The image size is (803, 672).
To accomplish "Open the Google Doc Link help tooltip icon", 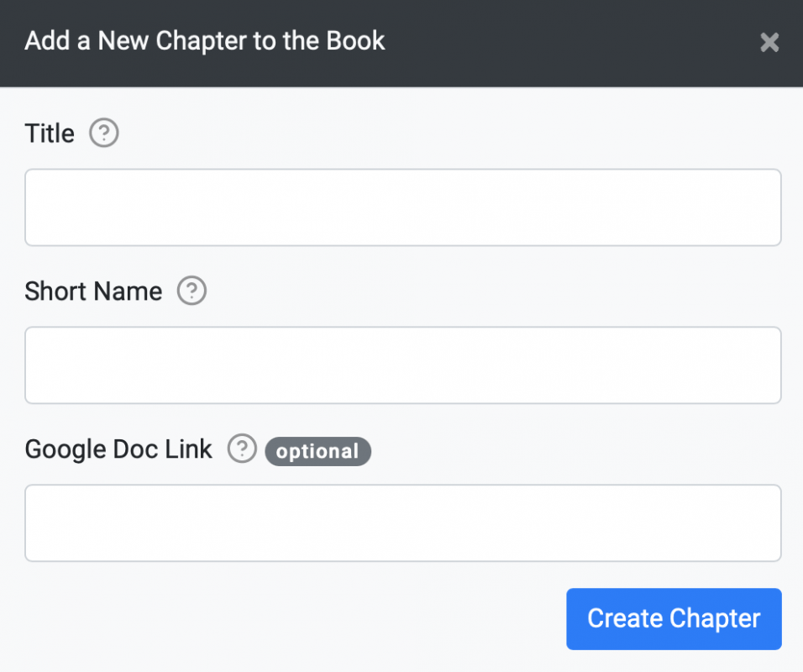I will point(242,449).
